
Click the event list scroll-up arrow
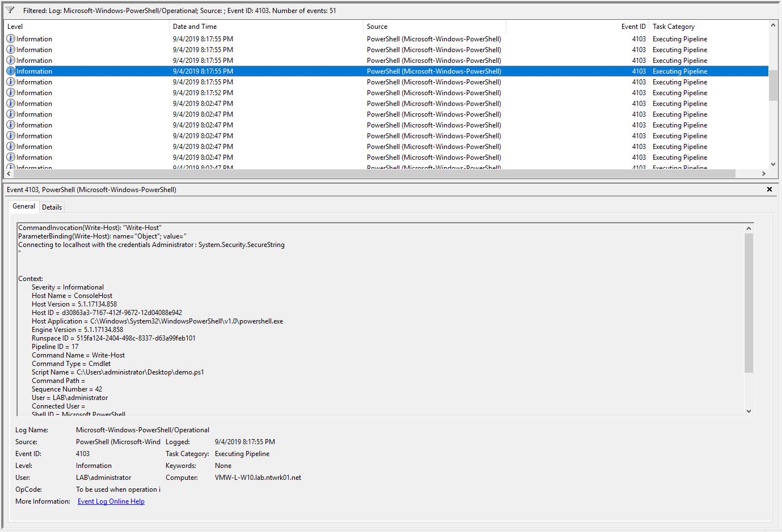pyautogui.click(x=773, y=25)
